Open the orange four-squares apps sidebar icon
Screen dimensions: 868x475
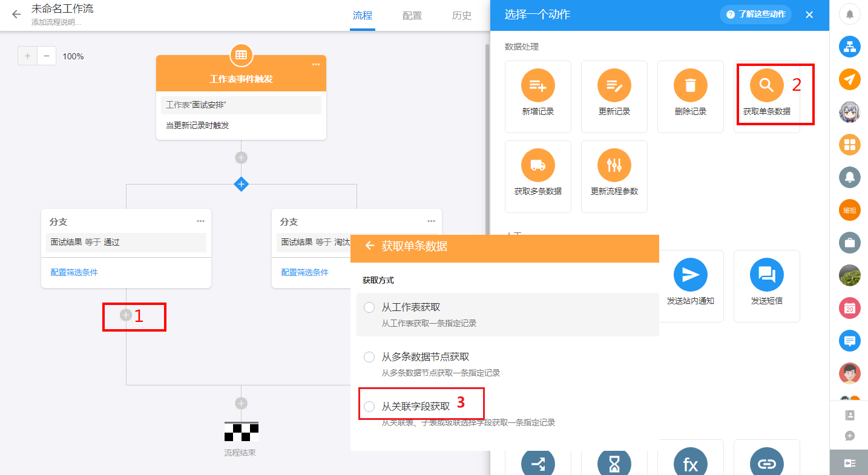(x=850, y=145)
